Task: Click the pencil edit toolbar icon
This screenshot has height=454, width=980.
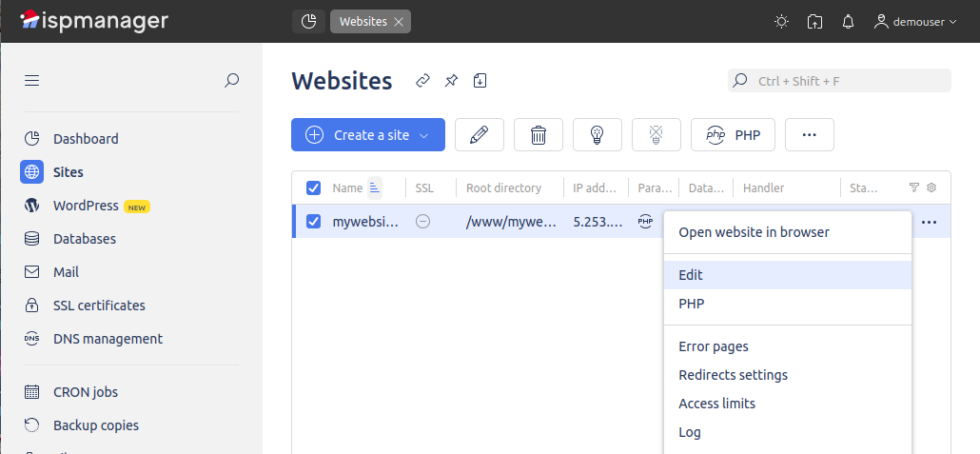Action: pyautogui.click(x=479, y=135)
